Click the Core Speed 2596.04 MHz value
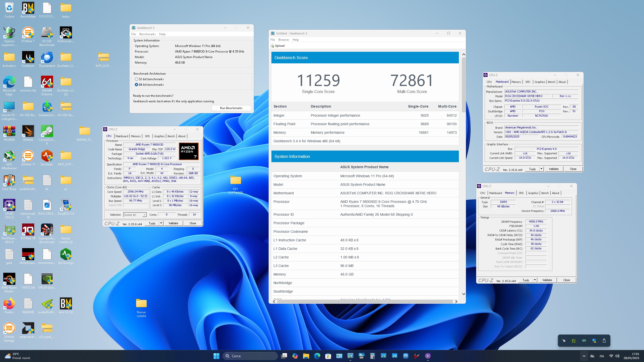 coord(135,192)
